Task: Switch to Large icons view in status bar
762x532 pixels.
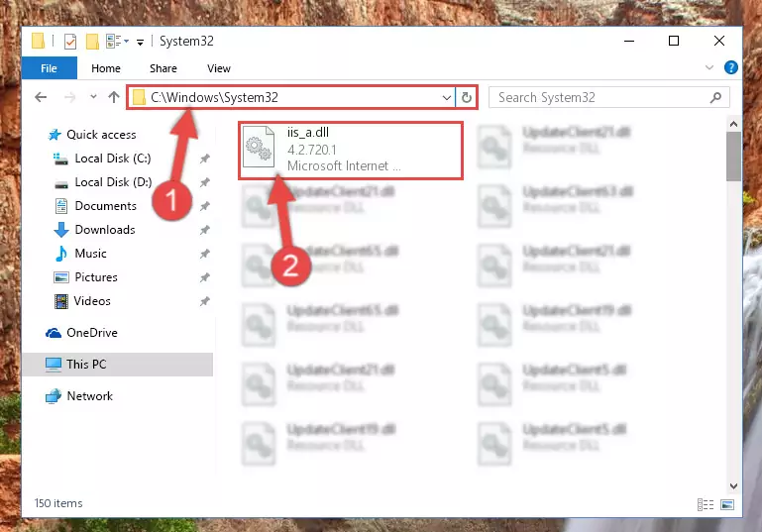Action: [x=727, y=505]
